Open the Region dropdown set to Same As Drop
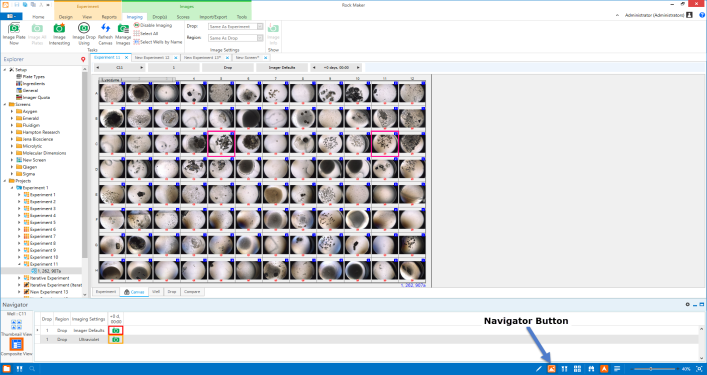Screen dimensions: 707x375 point(235,38)
